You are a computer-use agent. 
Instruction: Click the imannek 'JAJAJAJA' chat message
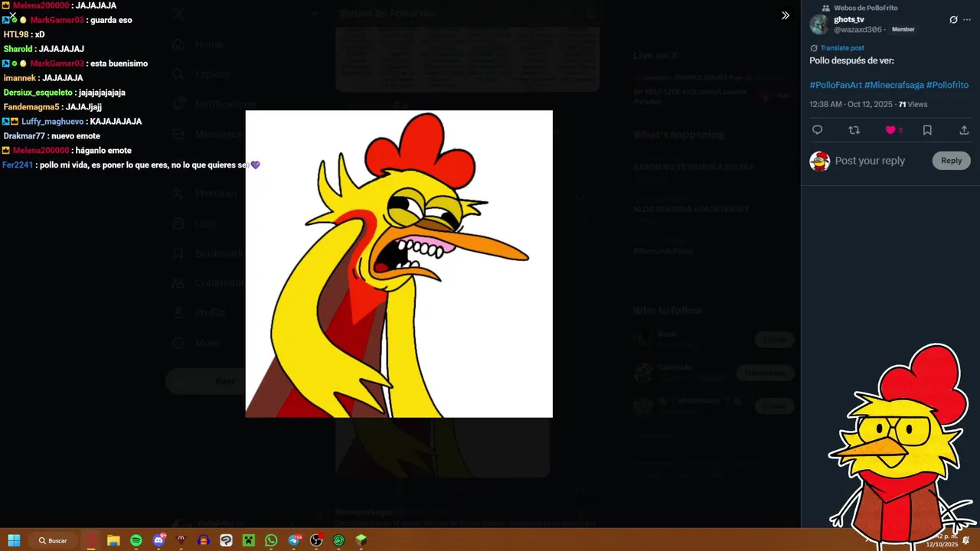(x=43, y=78)
